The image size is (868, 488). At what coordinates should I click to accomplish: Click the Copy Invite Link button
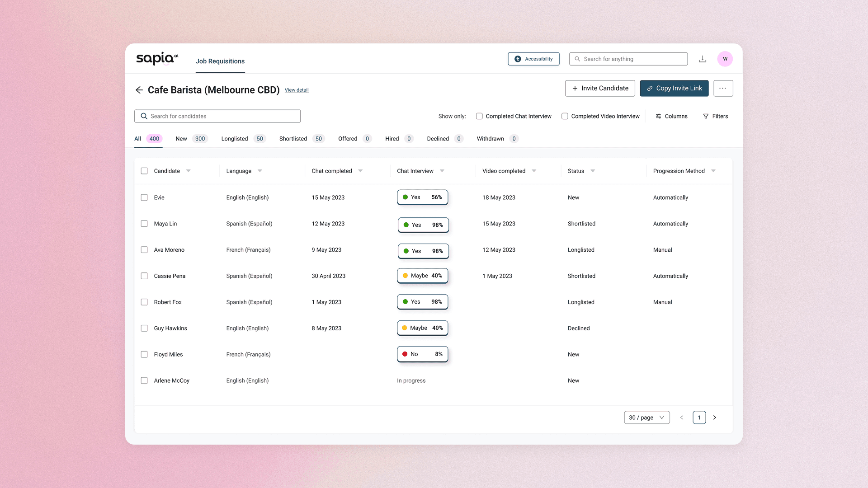674,88
